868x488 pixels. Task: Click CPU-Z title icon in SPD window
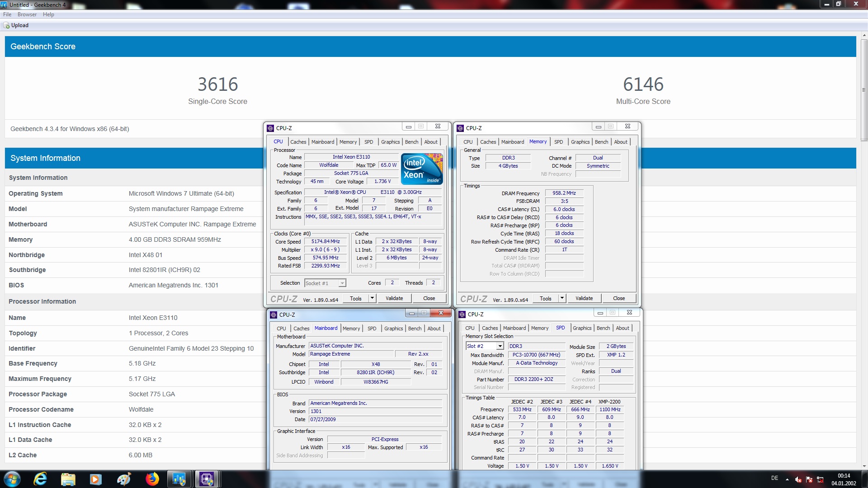tap(462, 314)
